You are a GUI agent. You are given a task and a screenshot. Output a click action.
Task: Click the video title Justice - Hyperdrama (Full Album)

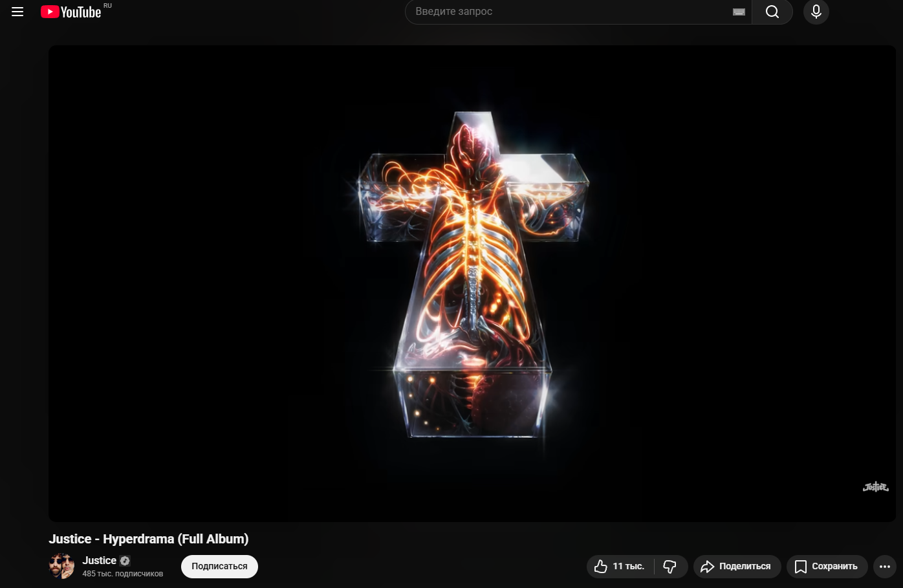[x=149, y=539]
